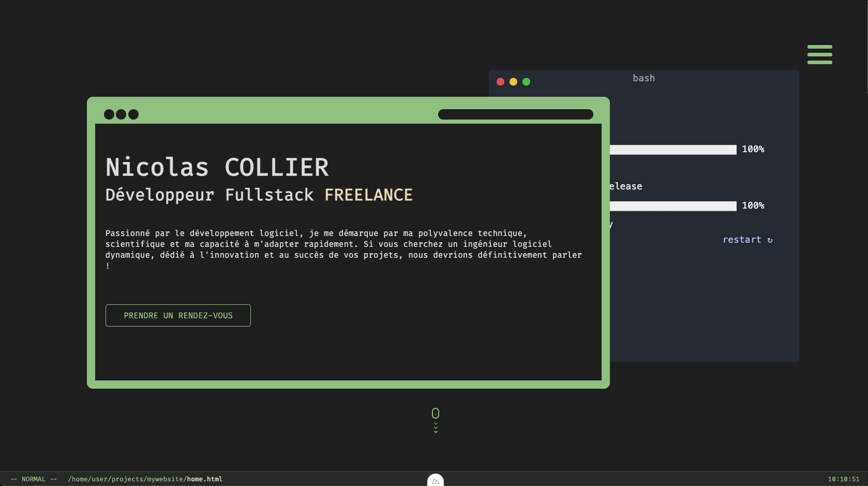Click the NORMAL mode indicator
Screen dimensions: 868x486
coord(34,479)
